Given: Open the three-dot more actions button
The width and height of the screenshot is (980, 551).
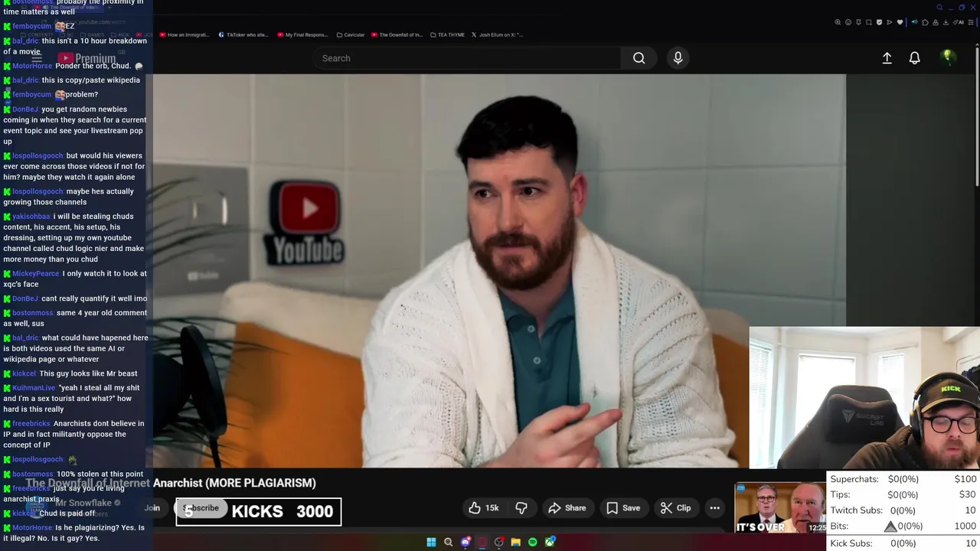Looking at the screenshot, I should point(714,508).
